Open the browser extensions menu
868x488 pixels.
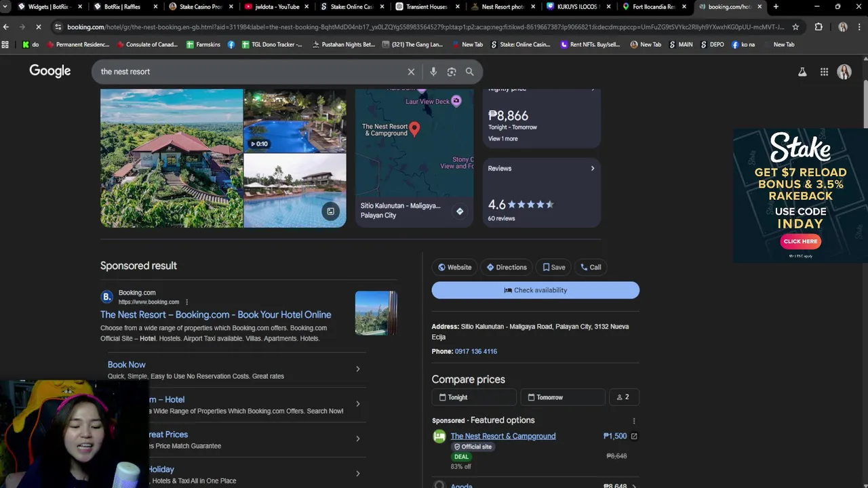(x=818, y=27)
